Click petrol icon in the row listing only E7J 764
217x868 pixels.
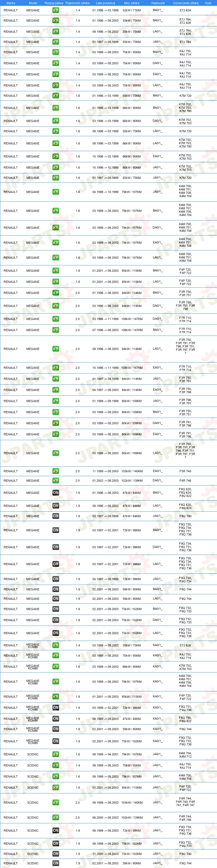[55, 42]
